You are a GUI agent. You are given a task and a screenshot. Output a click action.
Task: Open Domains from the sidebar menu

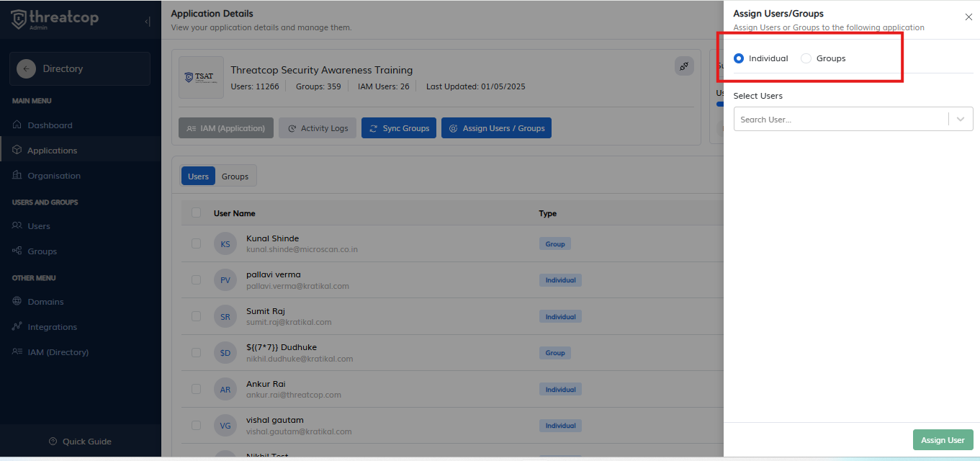[x=45, y=302]
